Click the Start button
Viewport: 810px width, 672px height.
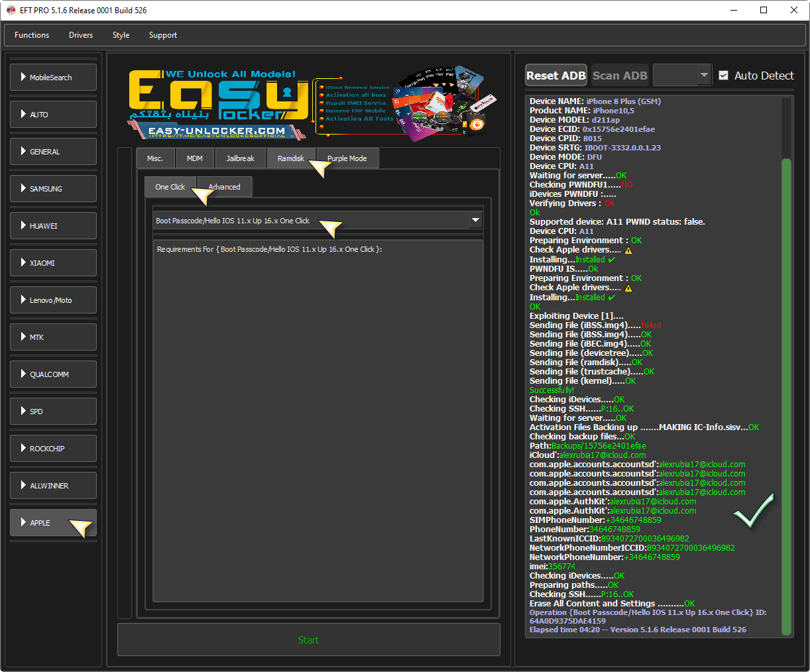pyautogui.click(x=309, y=640)
